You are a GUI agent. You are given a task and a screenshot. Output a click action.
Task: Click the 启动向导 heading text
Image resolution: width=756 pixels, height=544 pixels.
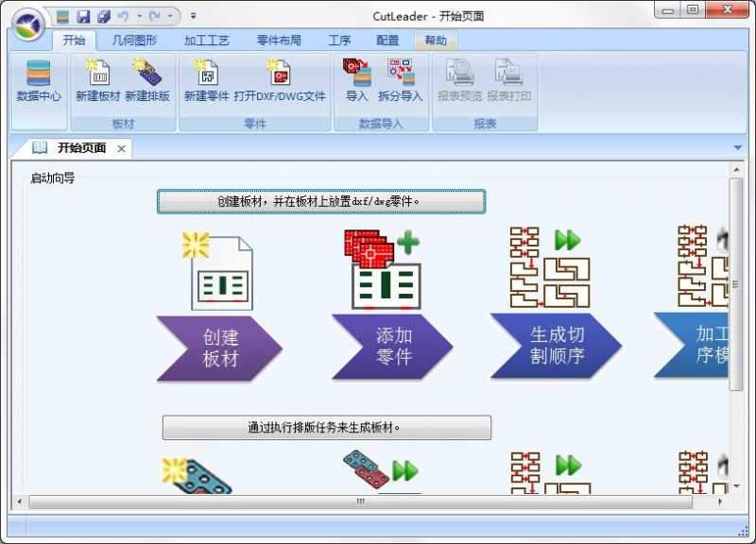[53, 178]
